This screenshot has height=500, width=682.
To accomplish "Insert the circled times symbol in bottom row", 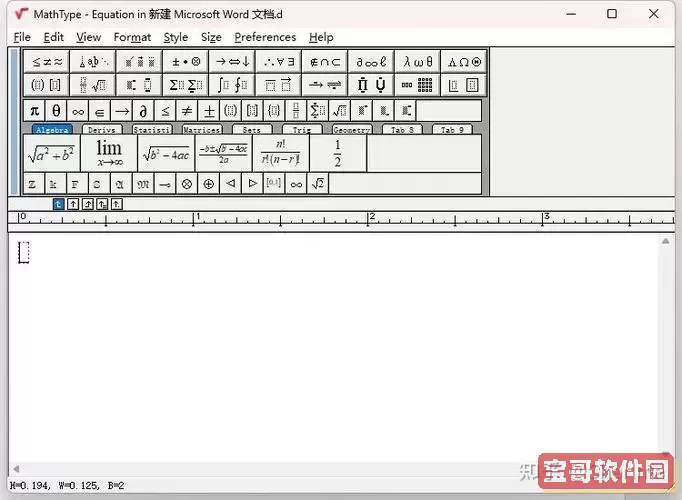I will (x=187, y=184).
